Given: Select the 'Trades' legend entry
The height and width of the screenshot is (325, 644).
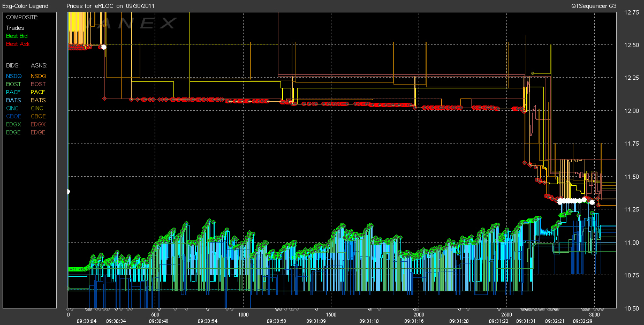Looking at the screenshot, I should (14, 28).
